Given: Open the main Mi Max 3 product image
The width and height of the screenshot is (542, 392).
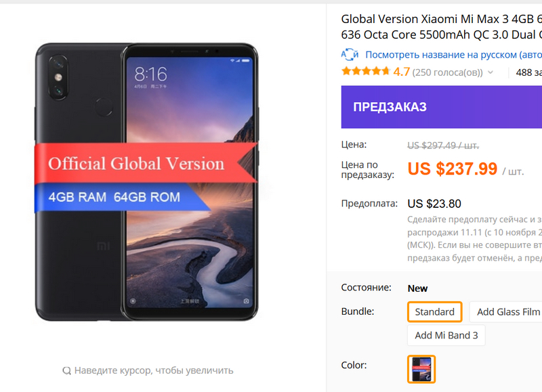Looking at the screenshot, I should 147,181.
